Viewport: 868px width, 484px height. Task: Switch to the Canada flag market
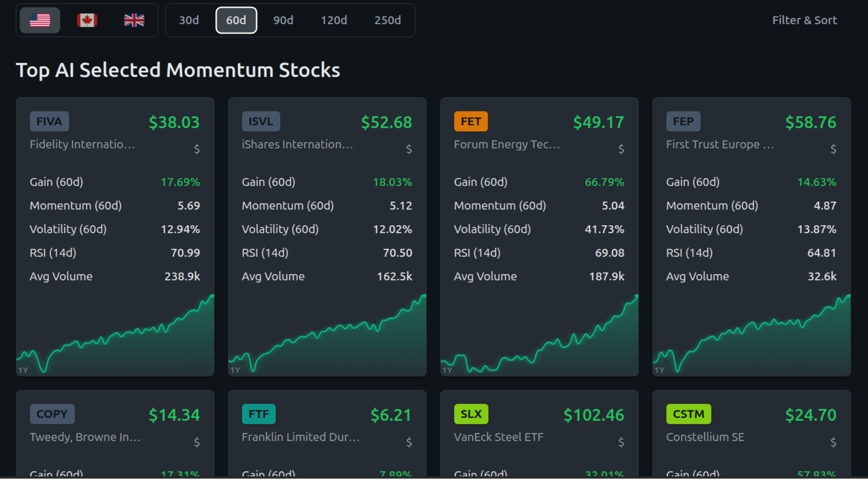[87, 20]
